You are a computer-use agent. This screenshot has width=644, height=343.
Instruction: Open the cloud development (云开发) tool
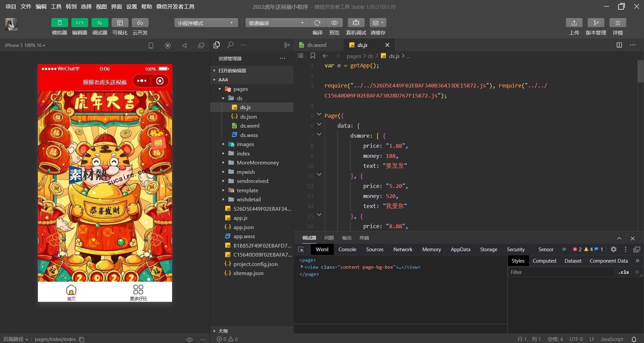140,23
